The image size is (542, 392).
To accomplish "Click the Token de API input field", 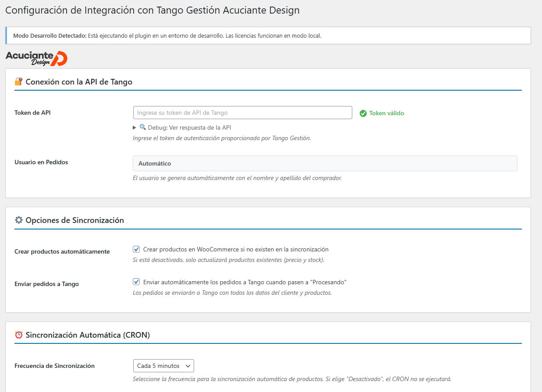I will click(242, 113).
